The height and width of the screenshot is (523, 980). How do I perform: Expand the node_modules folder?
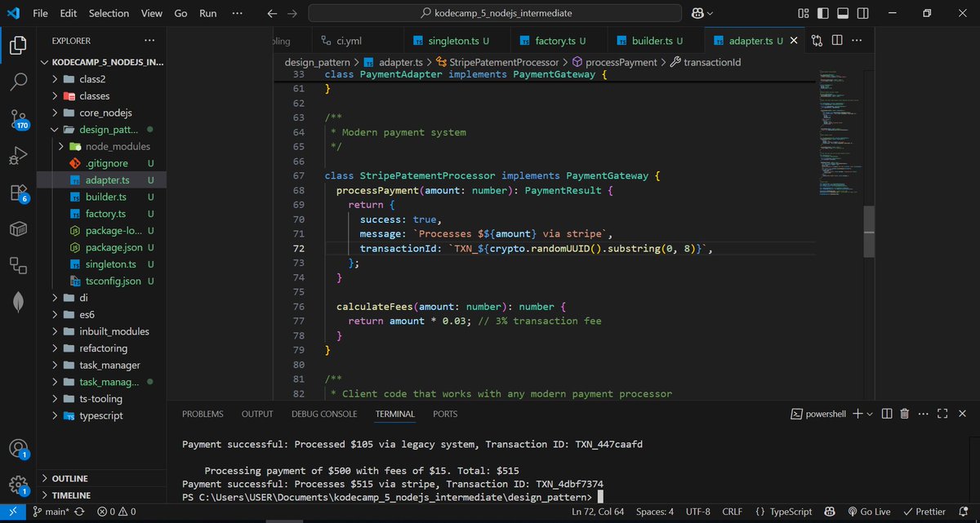101,146
